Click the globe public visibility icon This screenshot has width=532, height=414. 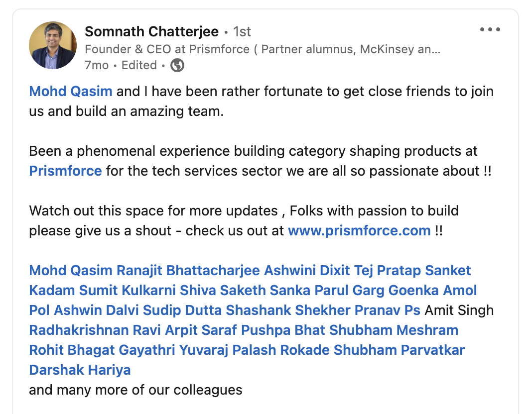[x=177, y=65]
